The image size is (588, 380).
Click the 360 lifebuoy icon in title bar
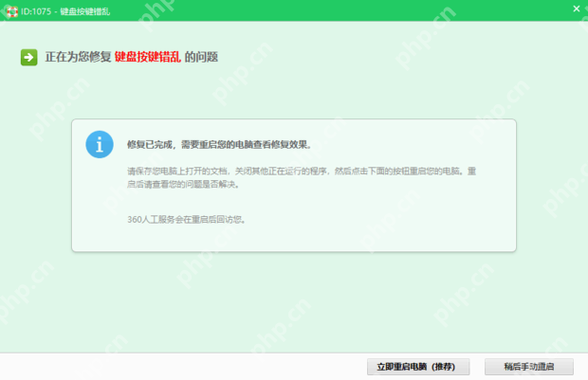coord(12,11)
